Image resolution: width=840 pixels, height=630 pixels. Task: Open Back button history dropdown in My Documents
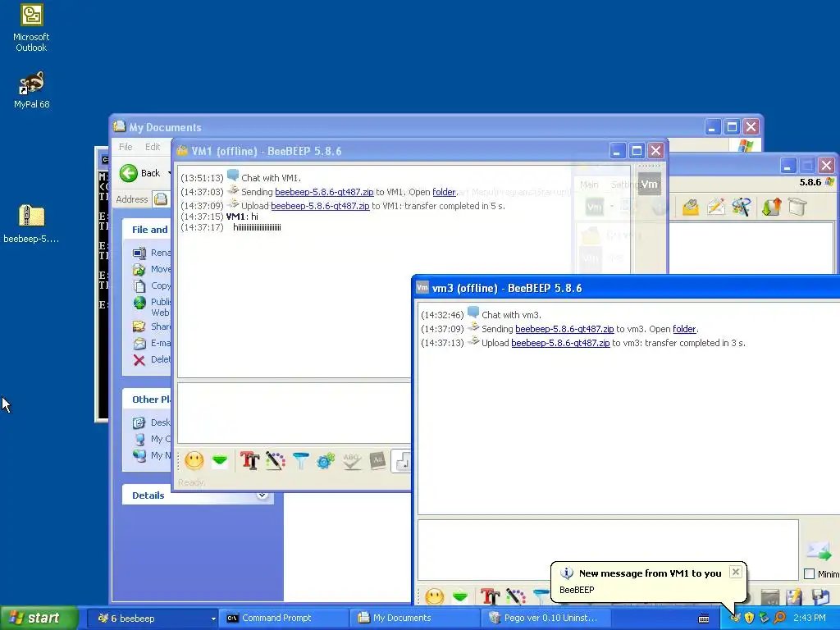pos(169,173)
